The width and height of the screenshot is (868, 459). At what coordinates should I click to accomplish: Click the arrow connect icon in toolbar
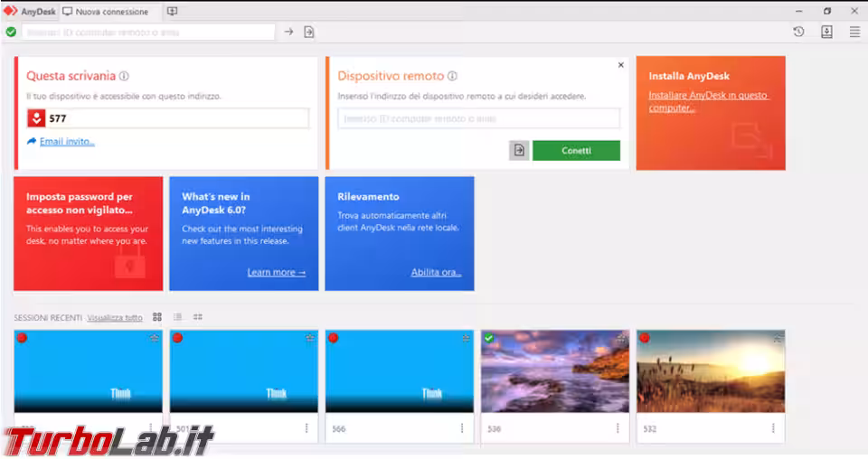[288, 32]
